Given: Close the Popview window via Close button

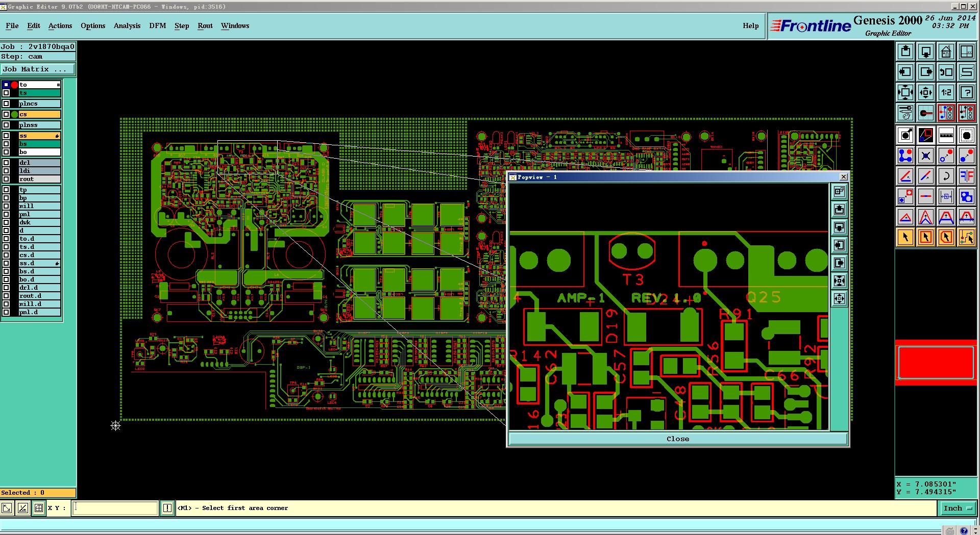Looking at the screenshot, I should pyautogui.click(x=678, y=439).
